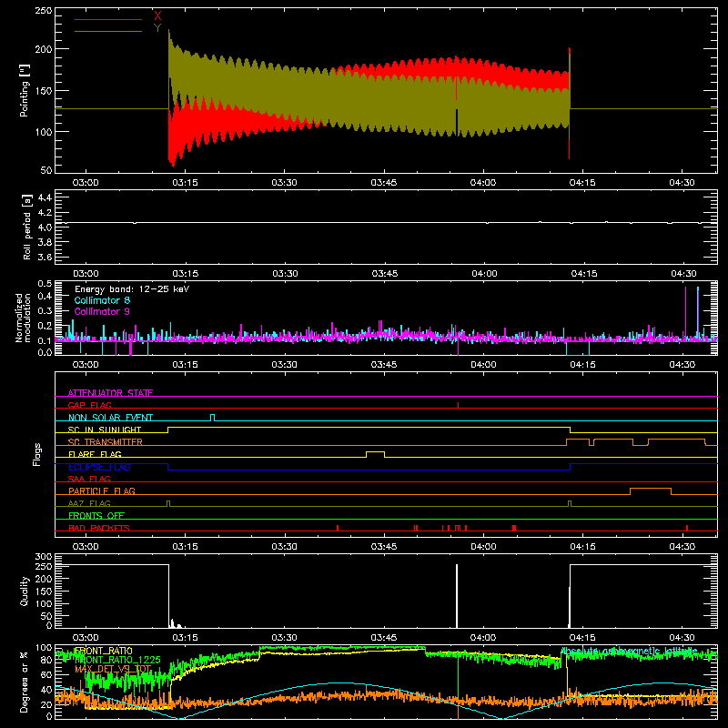
Task: Click the '03:00' tick label under Pointing plot
Action: (x=86, y=183)
